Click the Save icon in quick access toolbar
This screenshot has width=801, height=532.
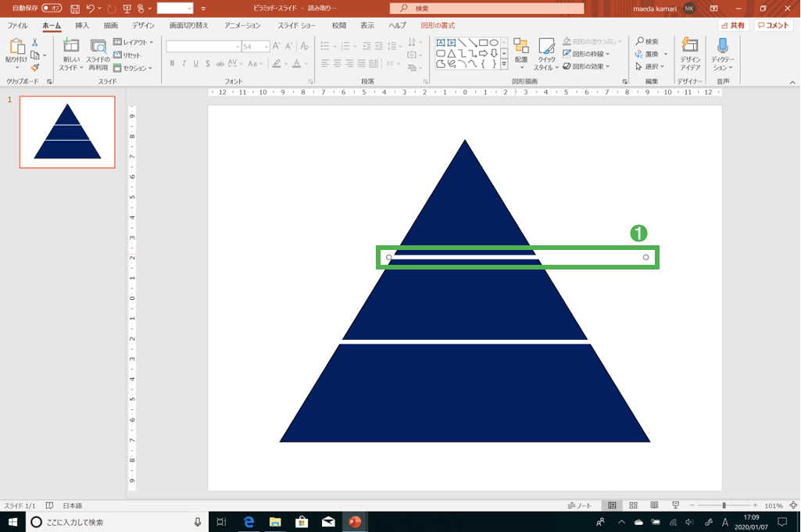74,9
